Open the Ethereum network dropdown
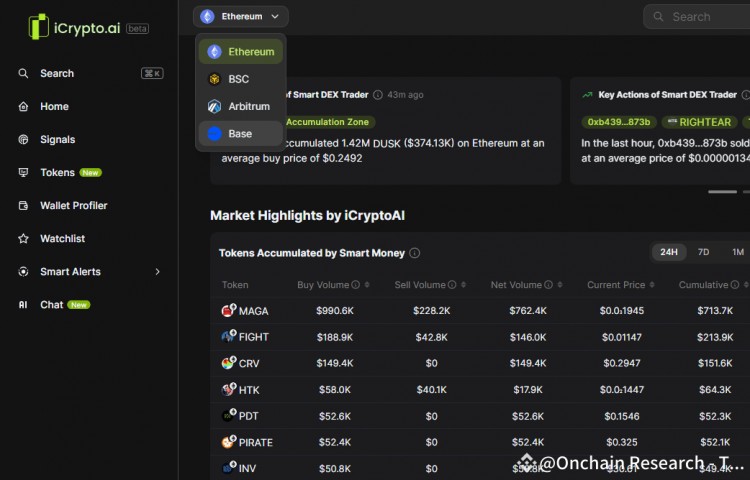 [241, 16]
